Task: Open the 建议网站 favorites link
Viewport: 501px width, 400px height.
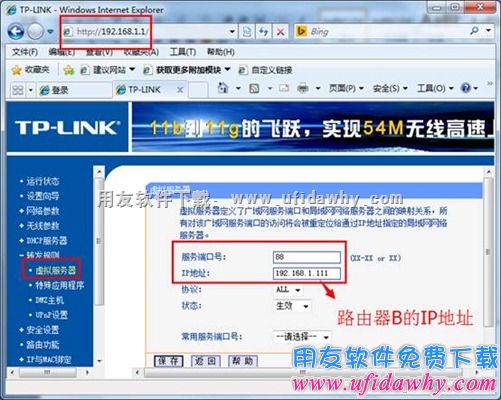Action: pyautogui.click(x=108, y=70)
